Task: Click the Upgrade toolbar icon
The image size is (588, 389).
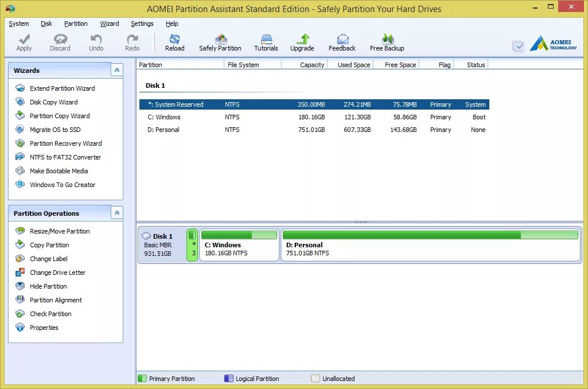Action: coord(302,38)
